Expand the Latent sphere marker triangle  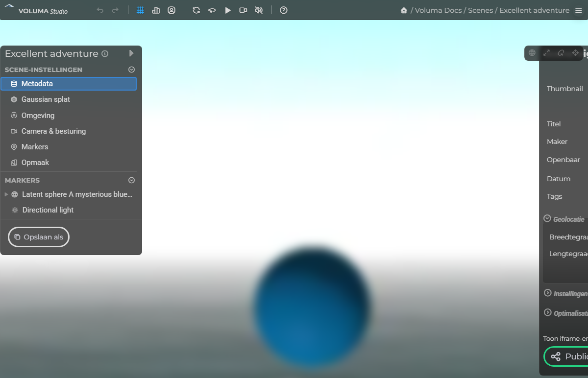pos(6,194)
